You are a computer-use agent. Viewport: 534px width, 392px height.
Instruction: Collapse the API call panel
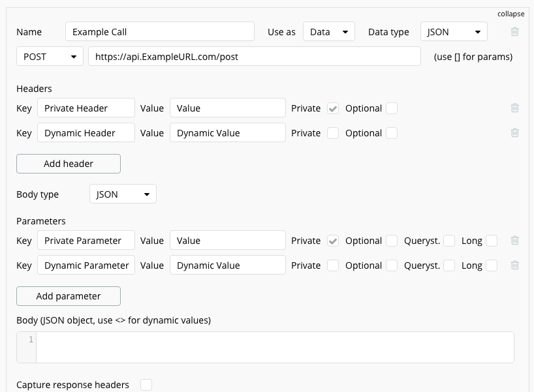[510, 14]
